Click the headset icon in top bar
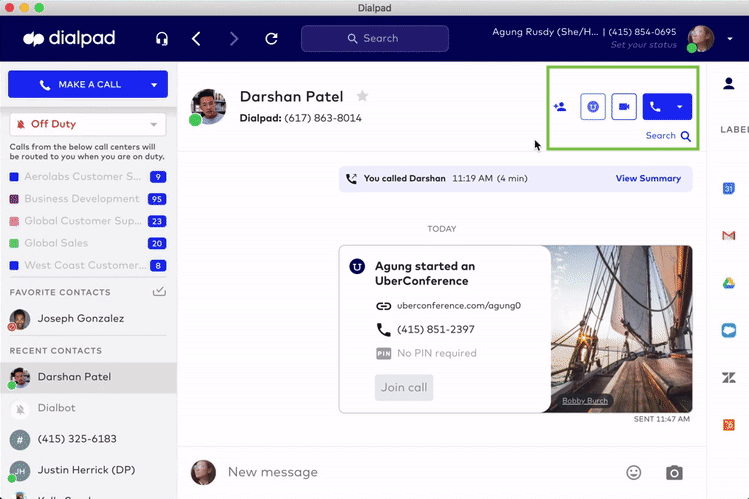The width and height of the screenshot is (749, 499). (162, 39)
